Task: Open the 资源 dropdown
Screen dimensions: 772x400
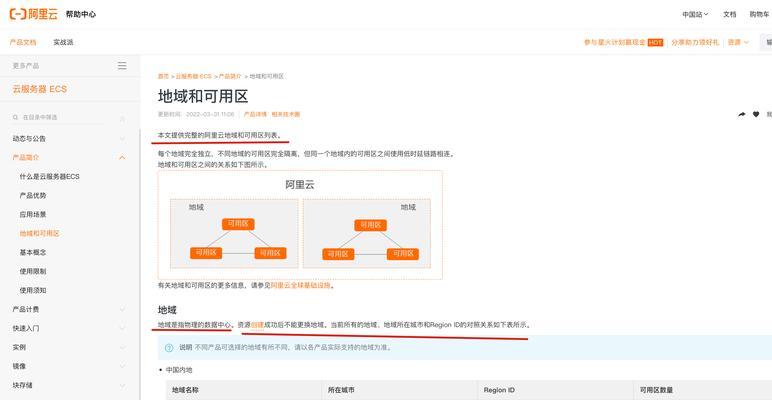Action: click(738, 42)
